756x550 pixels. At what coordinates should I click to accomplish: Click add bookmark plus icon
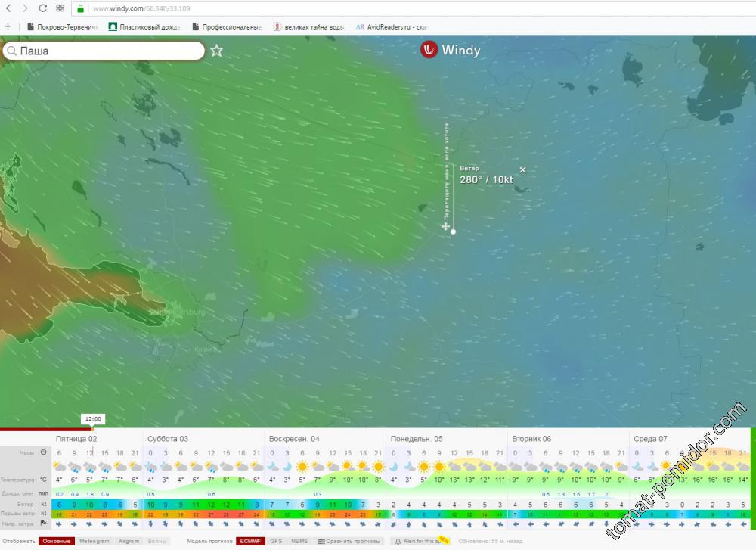8,26
